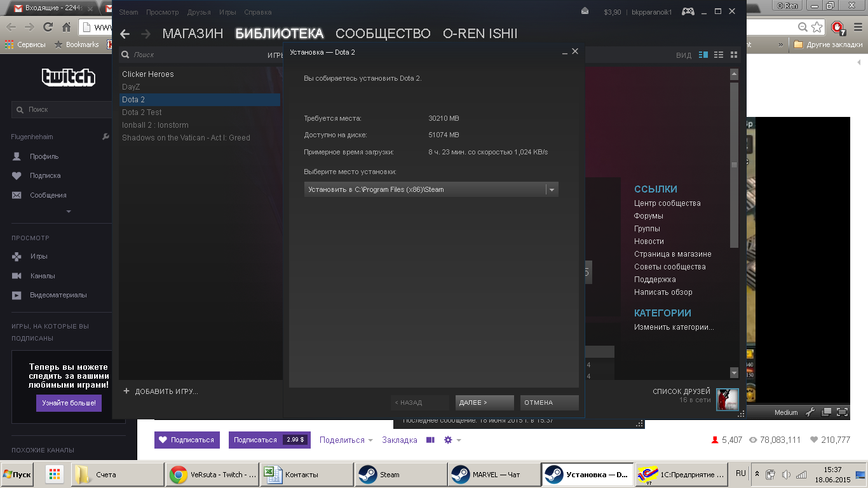Click Steam forward navigation arrow
Screen dimensions: 868x488
pyautogui.click(x=146, y=34)
